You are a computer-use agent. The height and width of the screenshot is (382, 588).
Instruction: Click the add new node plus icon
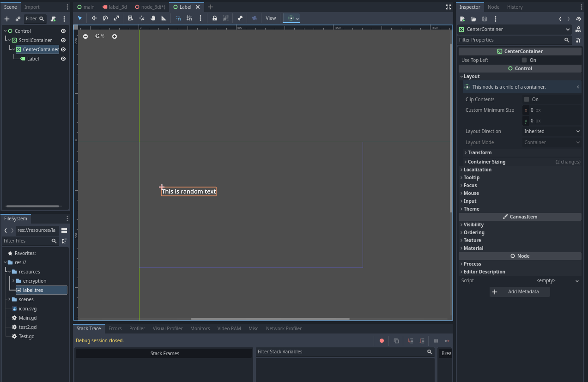tap(7, 19)
